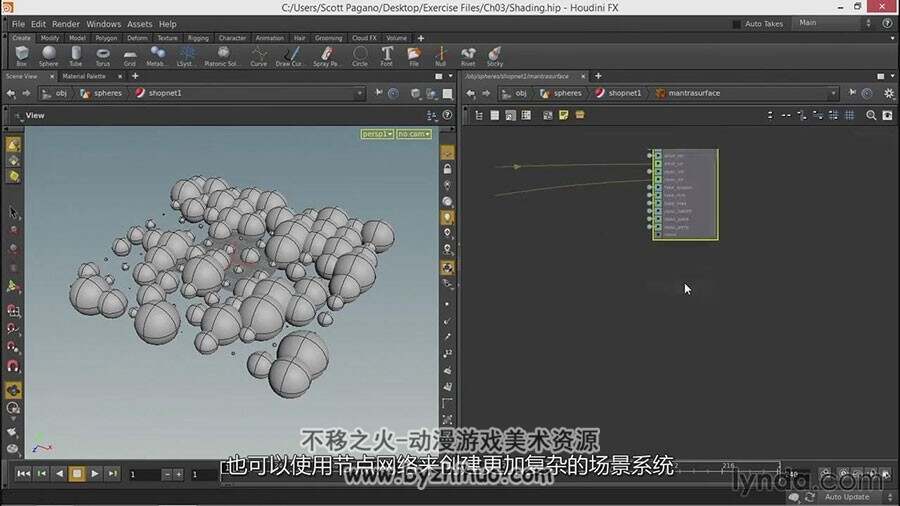
Task: Select the L-System shelf tool
Action: point(185,56)
